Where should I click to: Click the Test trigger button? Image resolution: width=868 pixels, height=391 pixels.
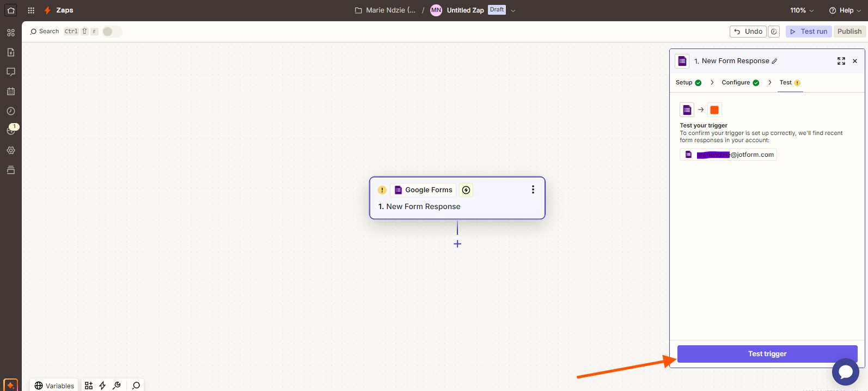pos(767,354)
